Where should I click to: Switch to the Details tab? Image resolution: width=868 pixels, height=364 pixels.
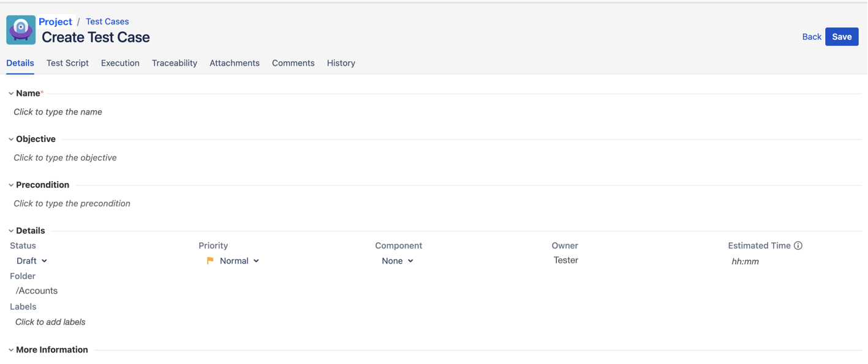click(20, 63)
